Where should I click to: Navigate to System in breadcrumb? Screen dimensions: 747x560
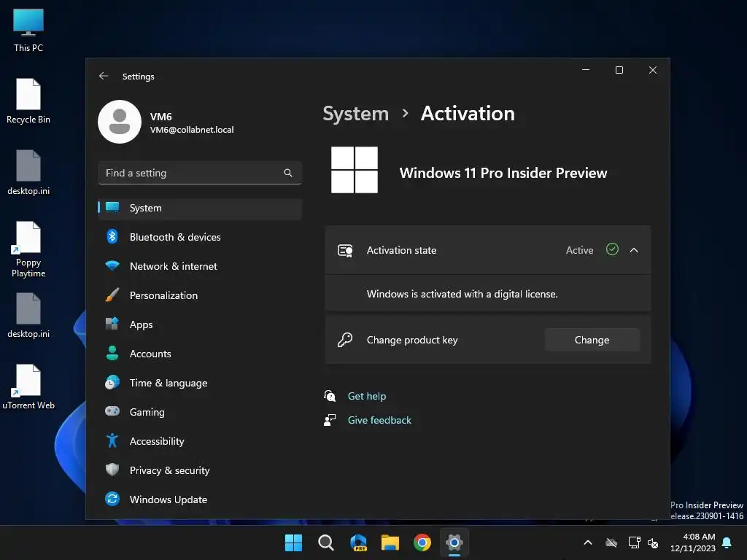tap(356, 114)
